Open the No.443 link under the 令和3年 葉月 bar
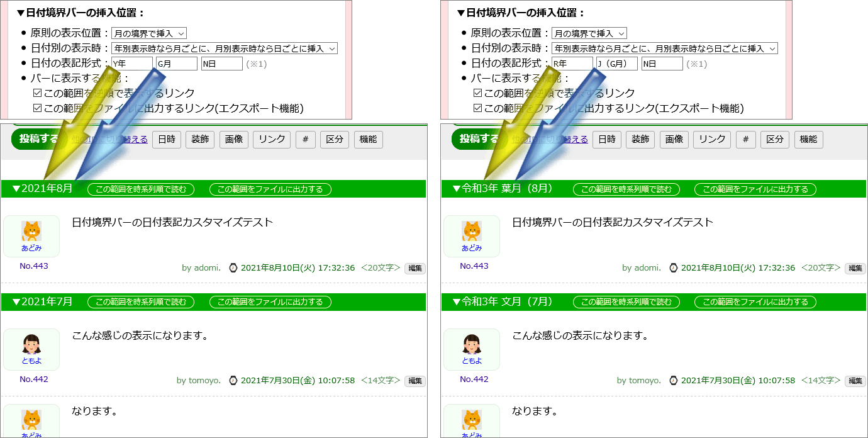The image size is (868, 438). [474, 266]
